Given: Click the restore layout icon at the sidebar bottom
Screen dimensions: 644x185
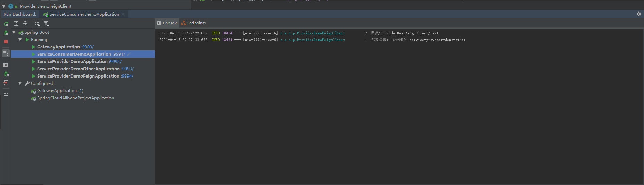Looking at the screenshot, I should 6,94.
